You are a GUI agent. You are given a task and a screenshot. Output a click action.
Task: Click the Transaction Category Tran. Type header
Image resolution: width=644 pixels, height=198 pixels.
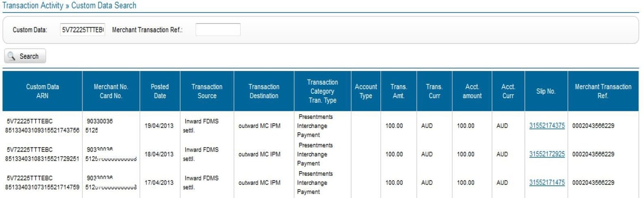322,91
